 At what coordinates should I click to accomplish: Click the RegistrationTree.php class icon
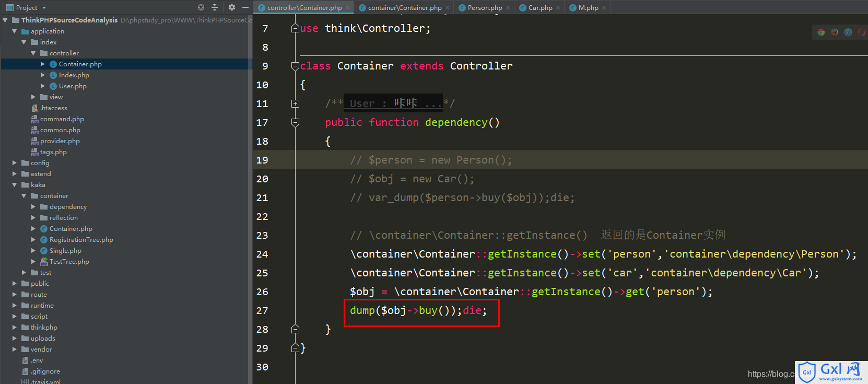pos(44,240)
